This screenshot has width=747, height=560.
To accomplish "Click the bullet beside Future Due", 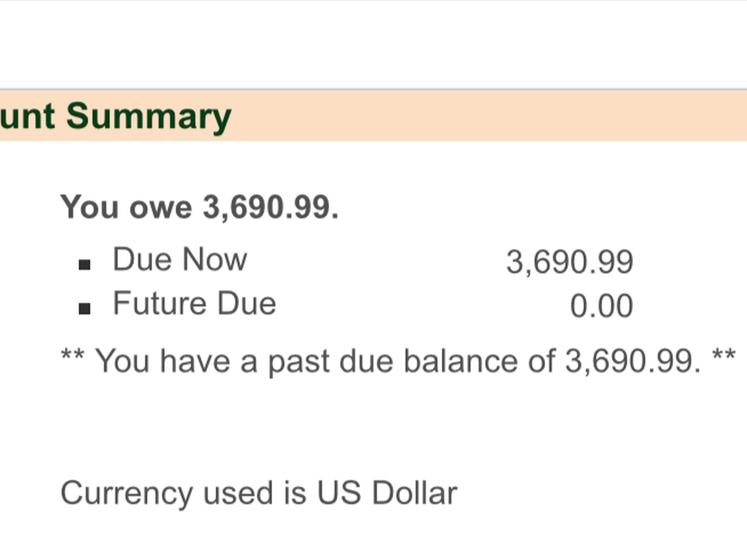I will 85,309.
